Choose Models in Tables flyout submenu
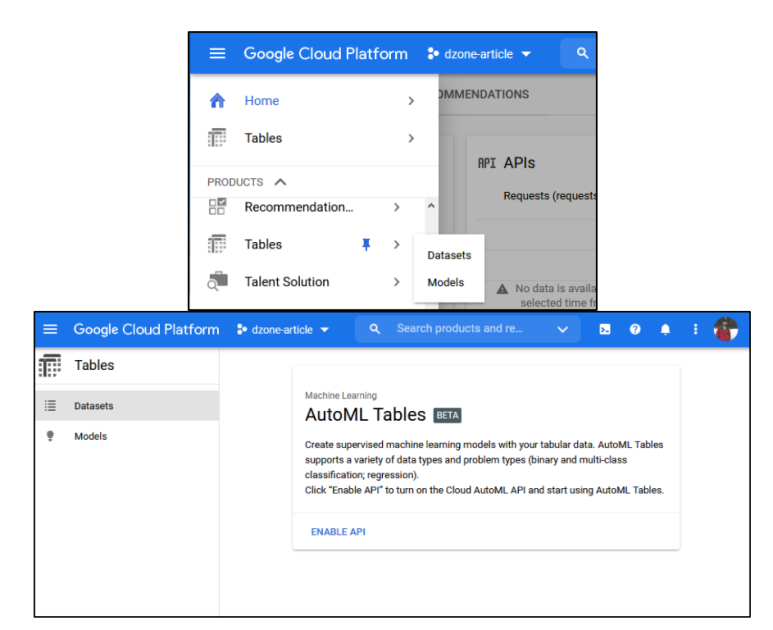The image size is (773, 630). pos(446,282)
